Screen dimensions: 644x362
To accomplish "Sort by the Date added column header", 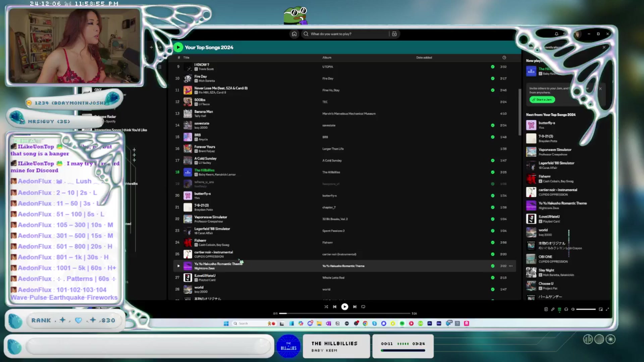I will 424,58.
